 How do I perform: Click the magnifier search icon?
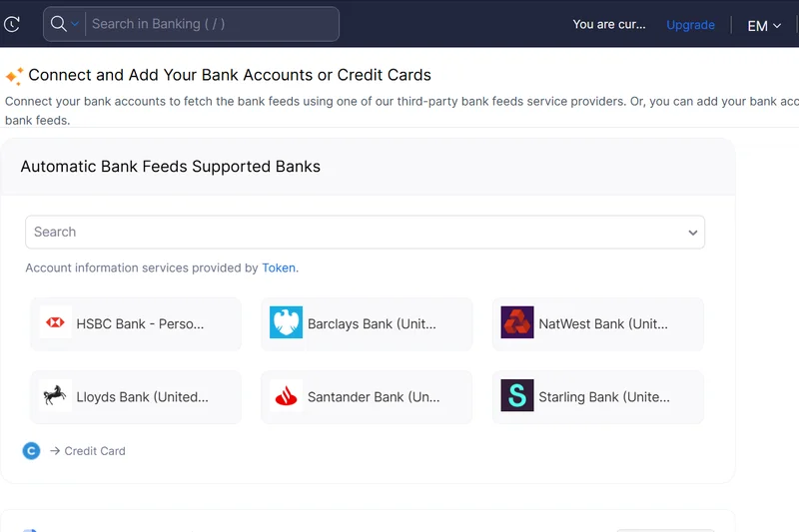tap(58, 24)
